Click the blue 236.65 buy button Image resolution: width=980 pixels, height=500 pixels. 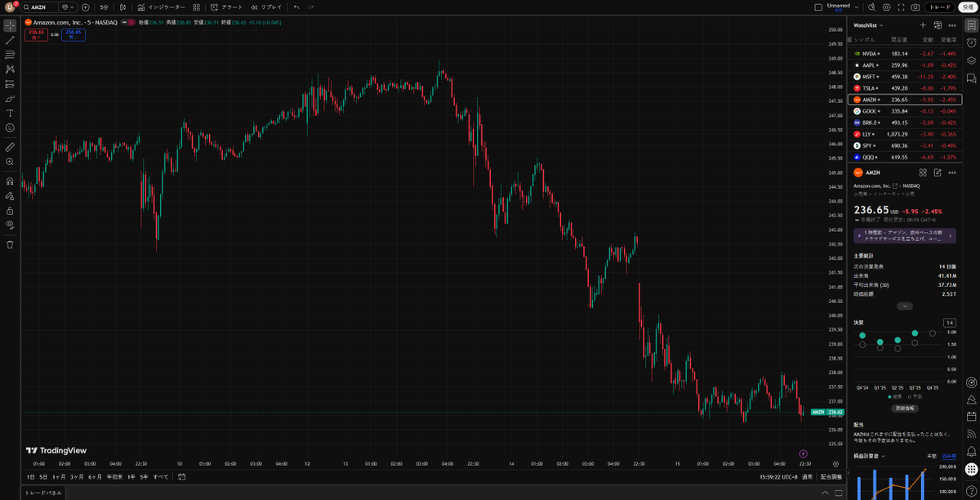point(73,34)
